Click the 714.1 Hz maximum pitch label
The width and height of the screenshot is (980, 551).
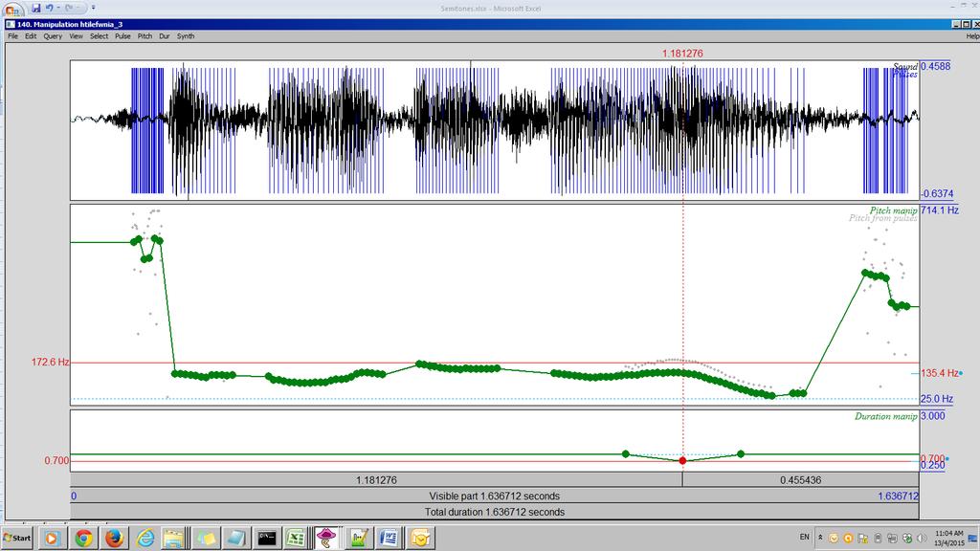coord(940,209)
